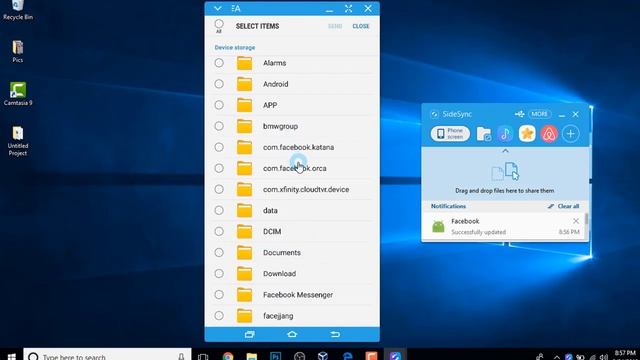Open the Alarms folder icon
The height and width of the screenshot is (360, 640).
pyautogui.click(x=244, y=63)
